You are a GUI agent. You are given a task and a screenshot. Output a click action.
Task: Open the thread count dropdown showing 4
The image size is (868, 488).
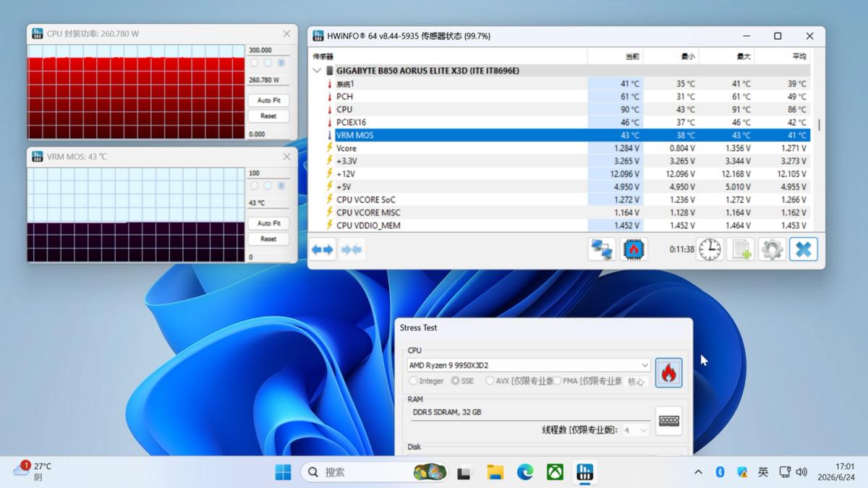(635, 430)
